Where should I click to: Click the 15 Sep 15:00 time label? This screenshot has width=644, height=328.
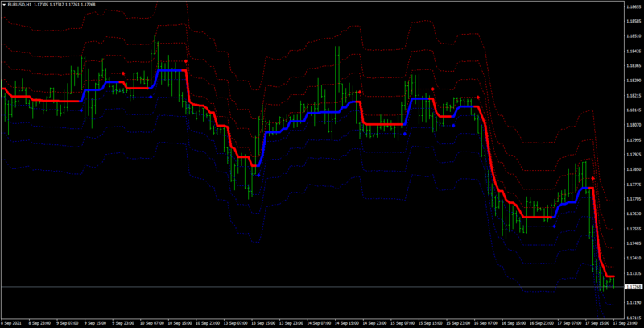431,323
